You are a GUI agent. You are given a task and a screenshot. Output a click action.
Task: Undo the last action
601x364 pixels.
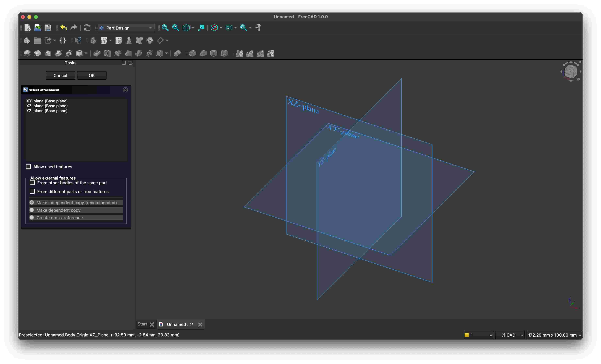point(63,28)
